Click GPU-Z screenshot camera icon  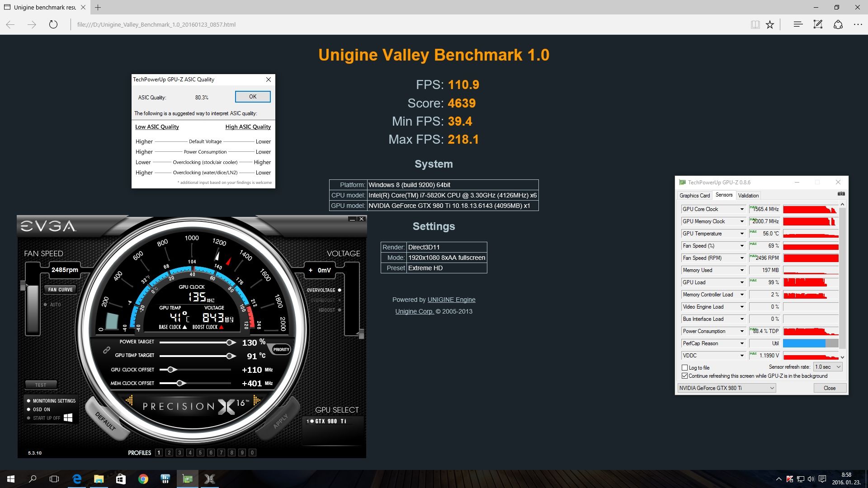[841, 194]
